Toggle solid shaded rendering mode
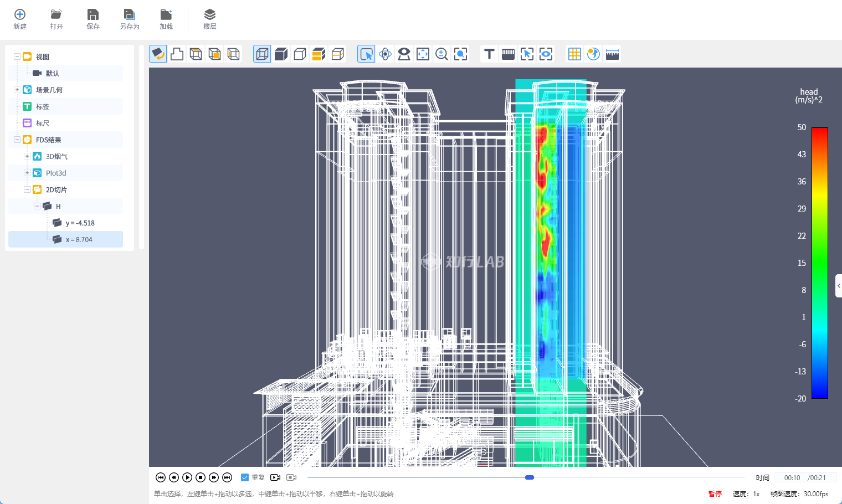This screenshot has height=504, width=842. coord(281,54)
